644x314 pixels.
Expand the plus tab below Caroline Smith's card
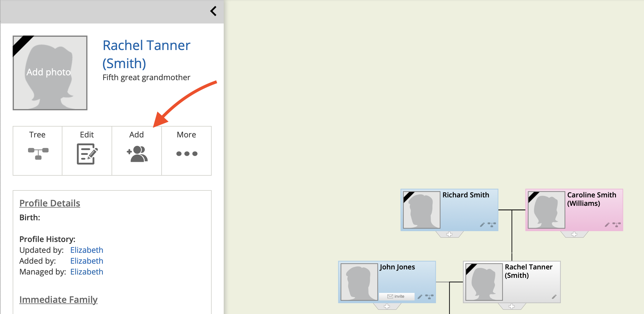tap(574, 234)
